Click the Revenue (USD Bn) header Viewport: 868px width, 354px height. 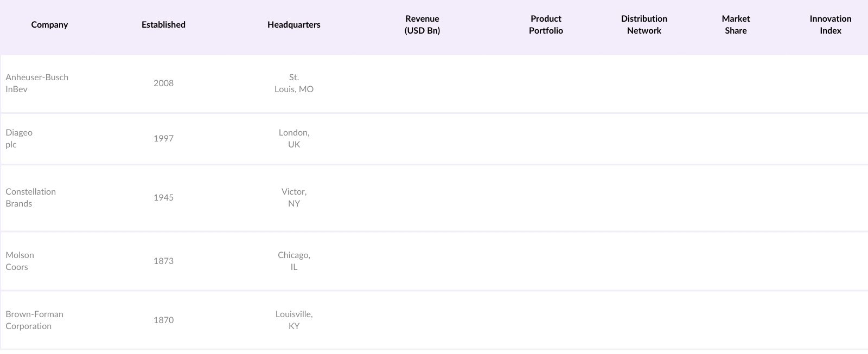pos(422,24)
